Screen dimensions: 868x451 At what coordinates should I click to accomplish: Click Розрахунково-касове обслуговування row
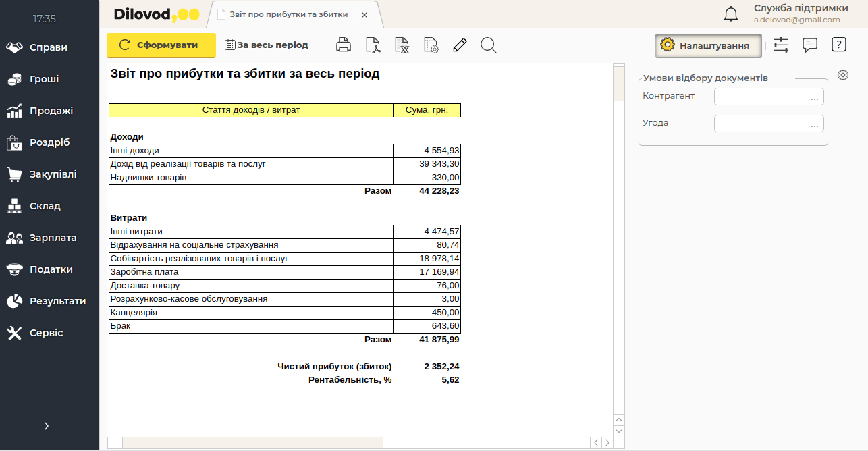click(285, 299)
